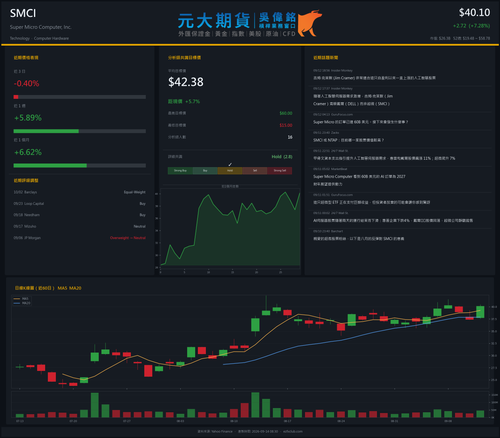Click the JP Morgan Overweight to Neutral row
The height and width of the screenshot is (438, 500).
point(79,238)
